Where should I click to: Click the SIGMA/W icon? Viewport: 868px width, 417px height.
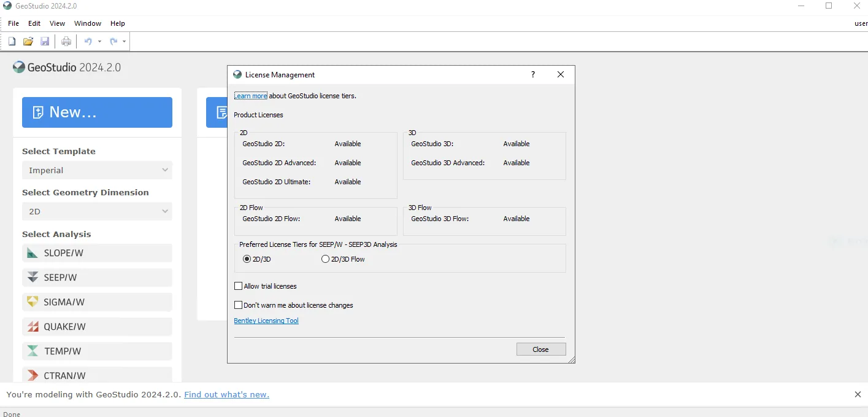(33, 302)
